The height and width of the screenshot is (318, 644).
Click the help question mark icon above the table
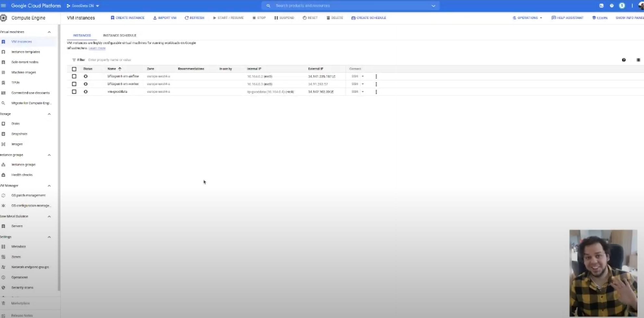[x=624, y=60]
